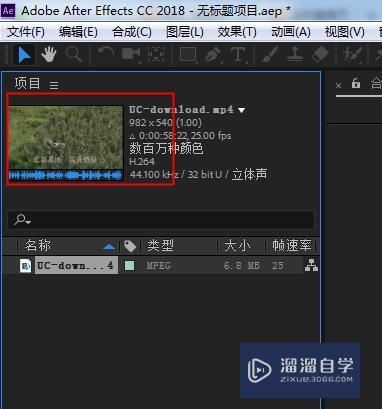Close the composition panel tab with x
The width and height of the screenshot is (382, 409).
pos(339,86)
